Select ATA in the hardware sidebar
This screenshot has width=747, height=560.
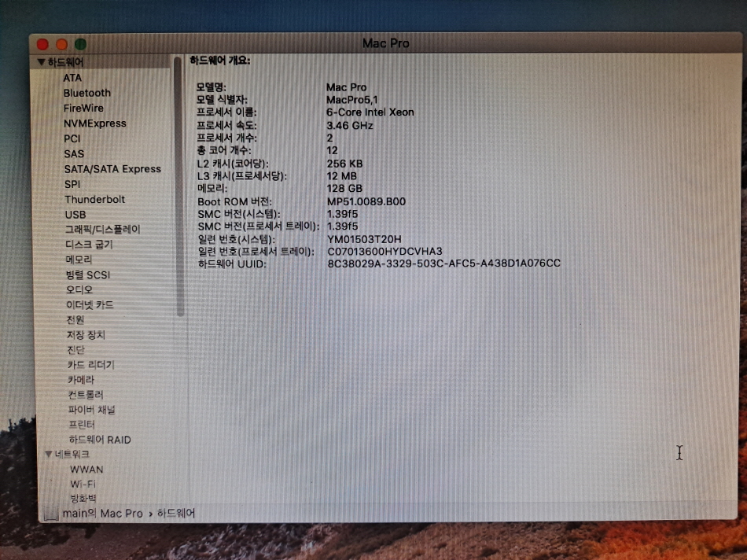(73, 77)
